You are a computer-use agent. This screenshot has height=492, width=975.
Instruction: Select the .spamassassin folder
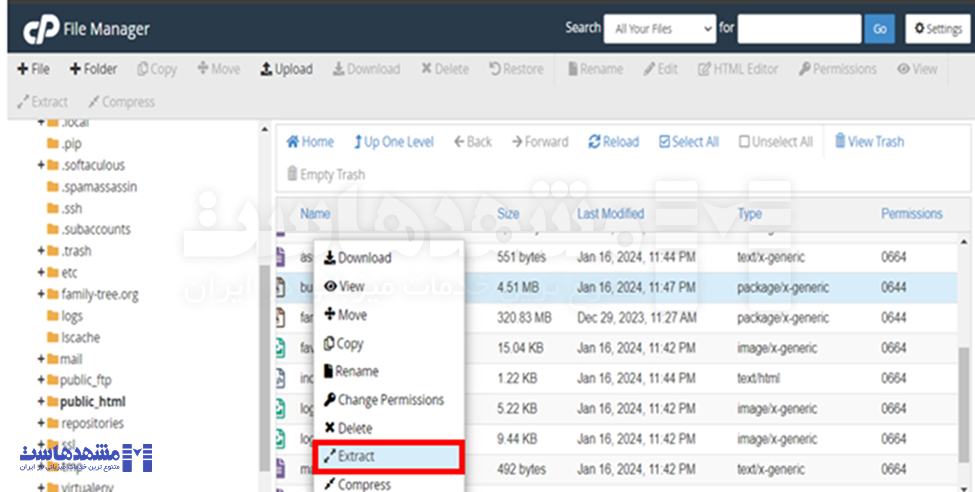pyautogui.click(x=92, y=187)
